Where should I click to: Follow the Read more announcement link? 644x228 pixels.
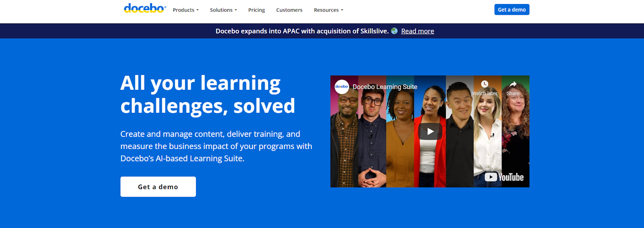point(417,31)
